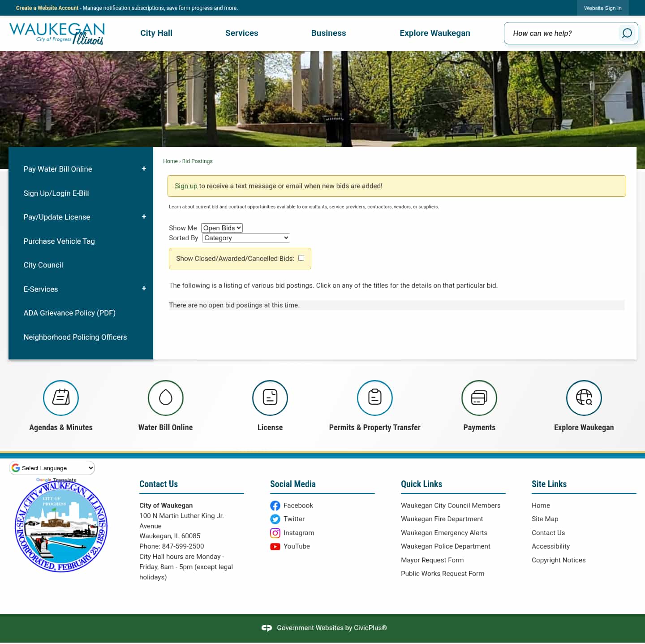Screen dimensions: 645x644
Task: Toggle Show Closed/Awarded/Cancelled Bids checkbox
Action: [301, 258]
